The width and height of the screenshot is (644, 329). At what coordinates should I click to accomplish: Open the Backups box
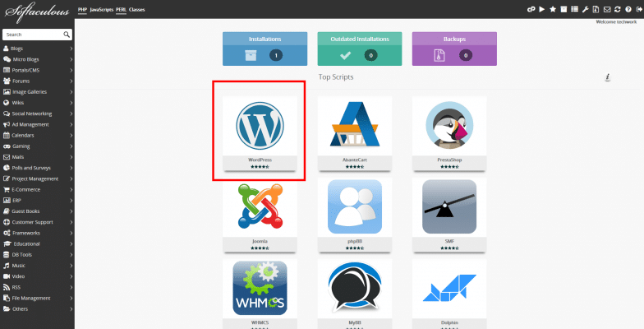tap(454, 49)
